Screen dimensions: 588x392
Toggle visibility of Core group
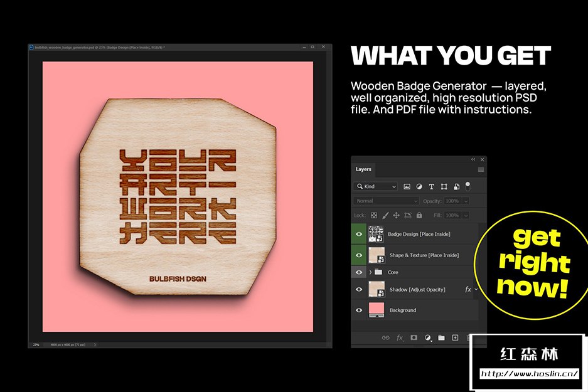coord(359,272)
